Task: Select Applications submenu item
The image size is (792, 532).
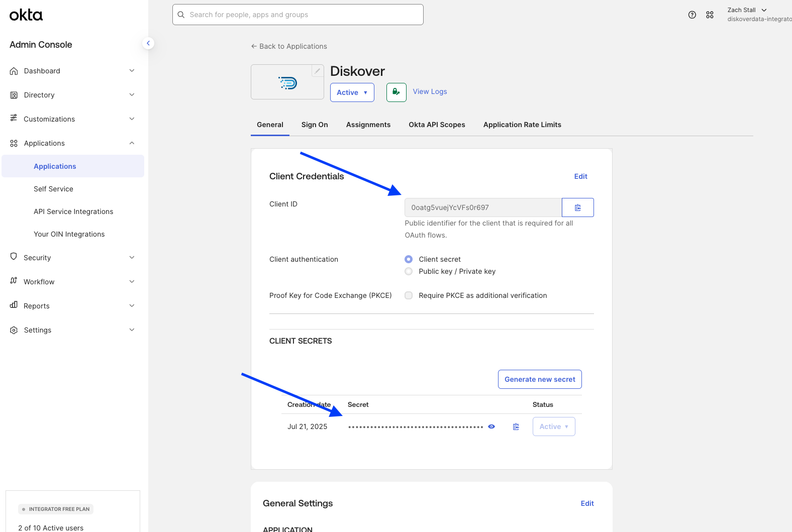Action: click(x=73, y=166)
